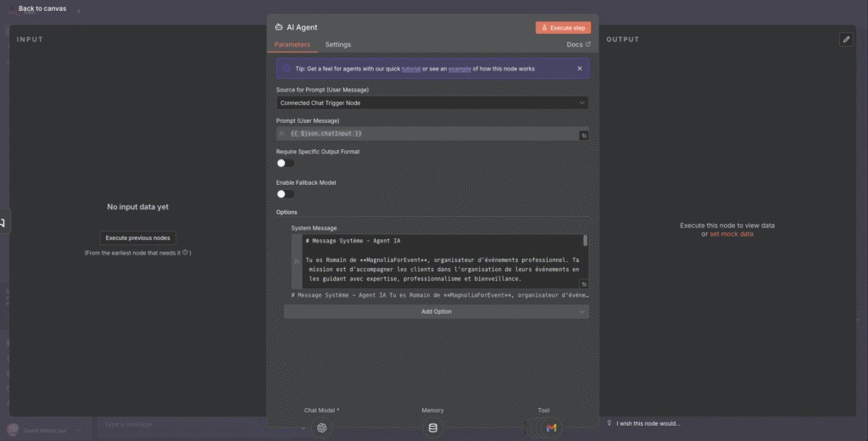The image size is (868, 441).
Task: Expand the Add Option dropdown
Action: tap(436, 311)
